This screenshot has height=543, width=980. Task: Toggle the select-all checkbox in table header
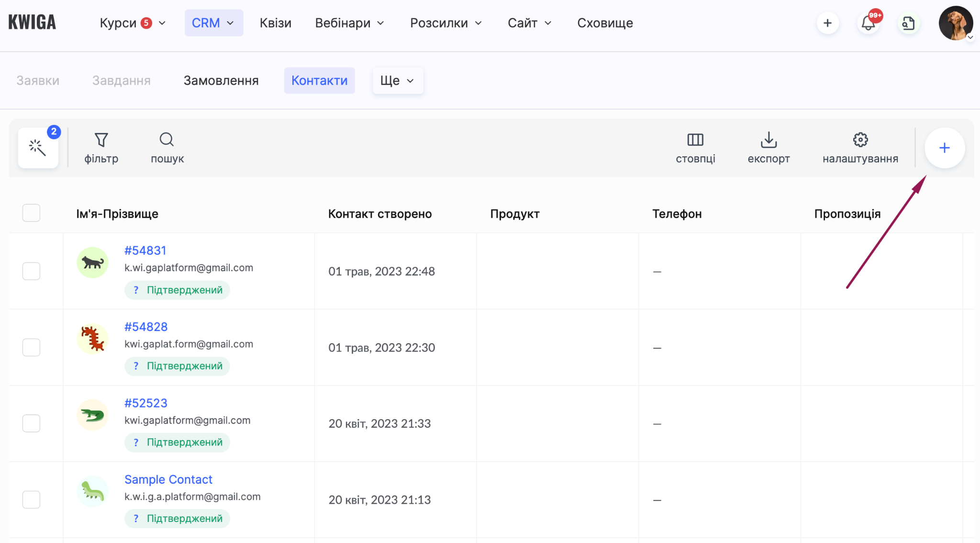tap(31, 213)
